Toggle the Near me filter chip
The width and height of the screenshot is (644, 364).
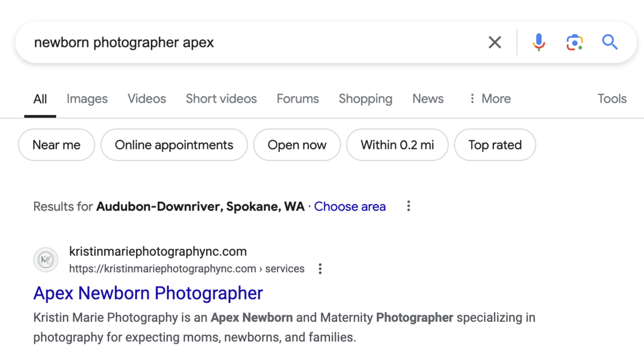[56, 145]
